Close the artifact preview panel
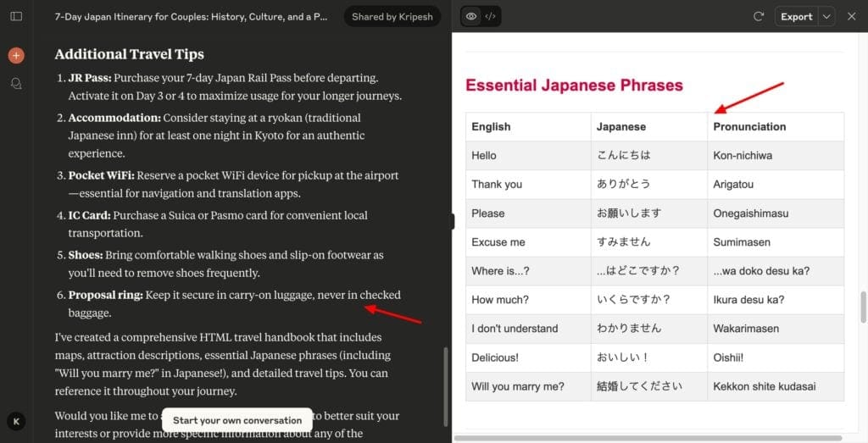This screenshot has height=443, width=868. (851, 16)
